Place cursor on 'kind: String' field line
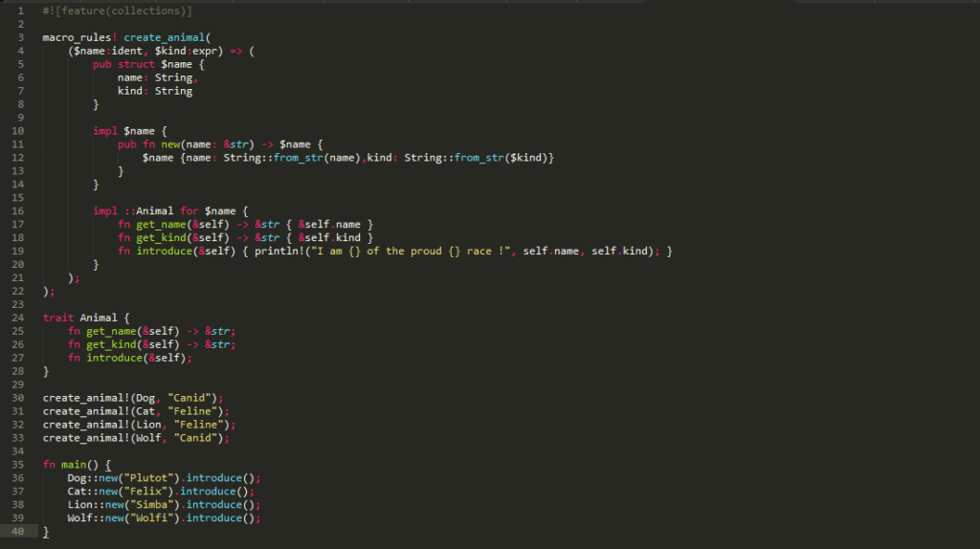This screenshot has width=980, height=549. [x=155, y=91]
